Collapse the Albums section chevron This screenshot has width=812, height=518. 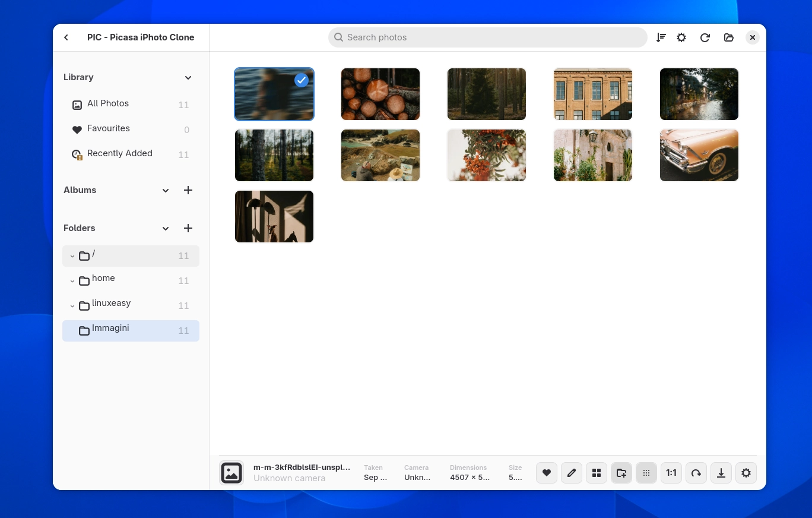click(166, 191)
